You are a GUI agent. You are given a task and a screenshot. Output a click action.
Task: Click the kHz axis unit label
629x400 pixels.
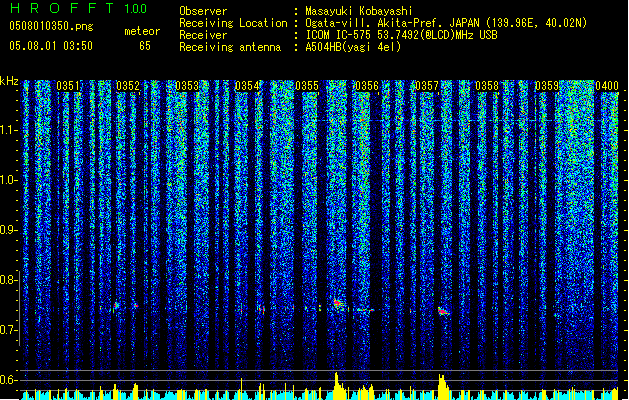click(9, 81)
